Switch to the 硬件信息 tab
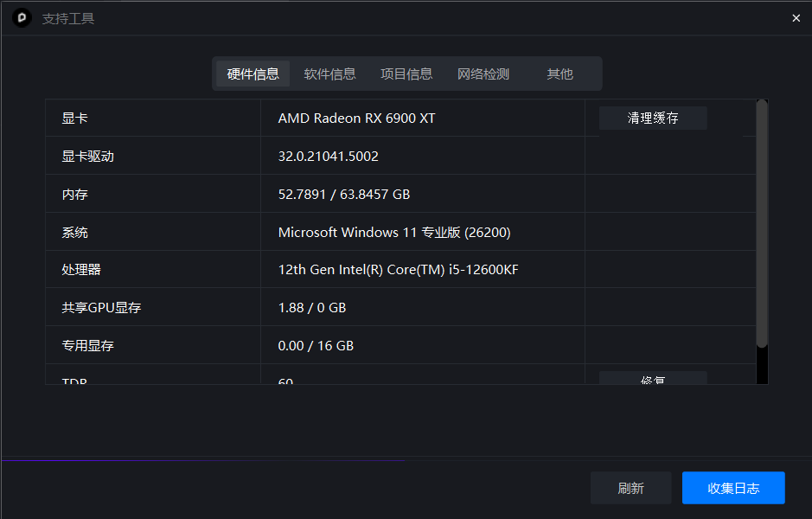The height and width of the screenshot is (519, 812). click(x=253, y=74)
